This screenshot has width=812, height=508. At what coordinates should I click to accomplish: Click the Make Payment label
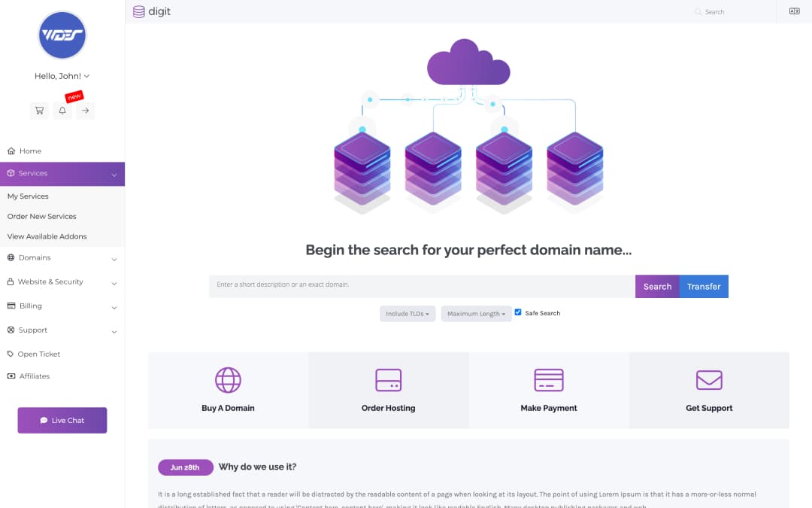click(549, 408)
